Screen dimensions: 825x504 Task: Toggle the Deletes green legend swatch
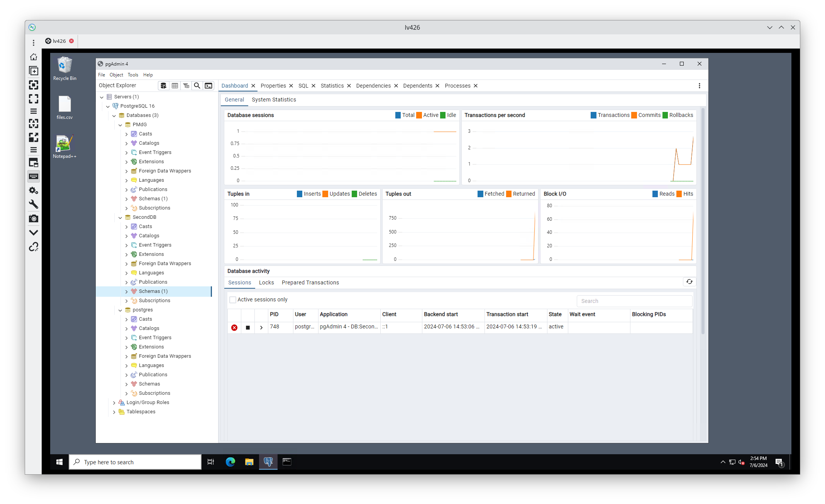click(x=354, y=194)
